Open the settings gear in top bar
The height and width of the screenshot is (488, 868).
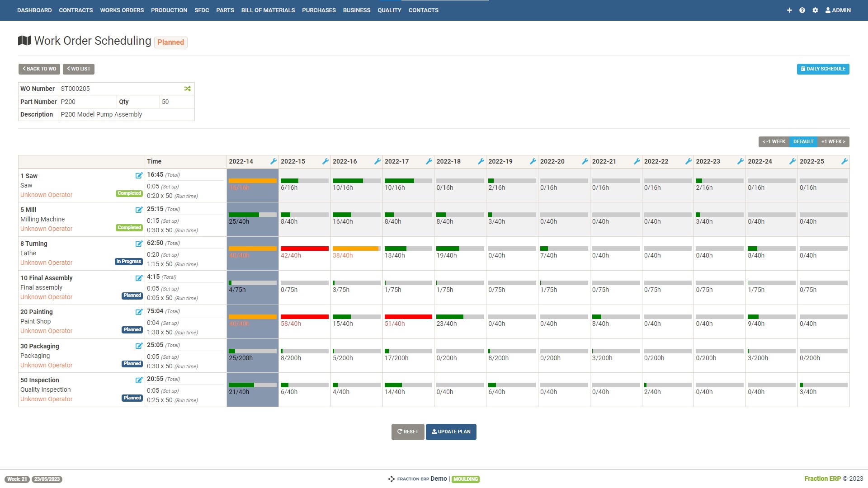point(815,10)
